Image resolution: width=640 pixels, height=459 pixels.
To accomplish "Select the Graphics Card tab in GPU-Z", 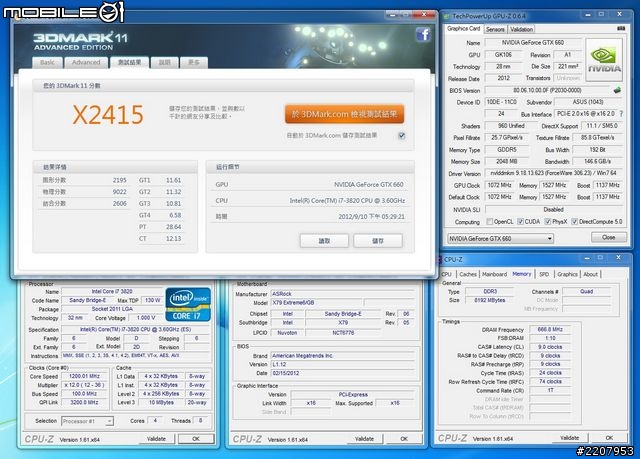I will [x=463, y=29].
